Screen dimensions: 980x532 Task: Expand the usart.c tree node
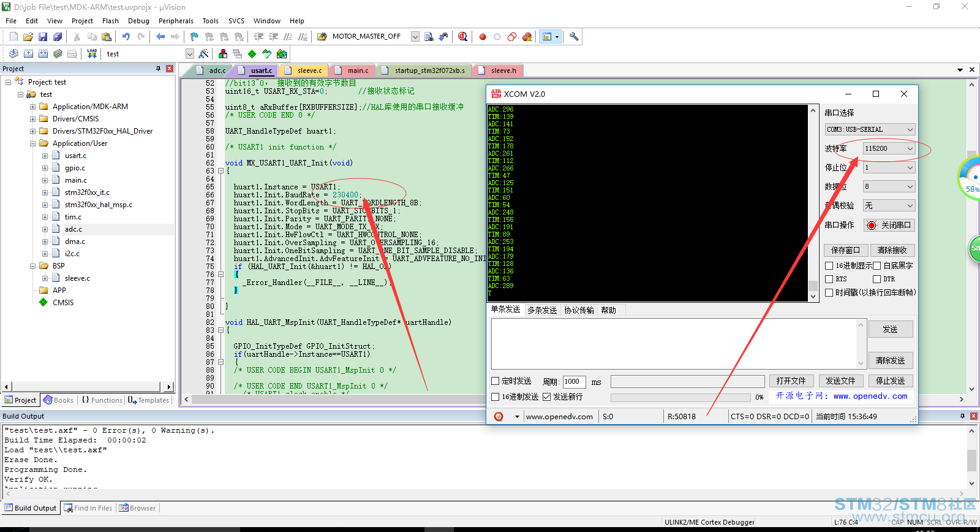45,156
